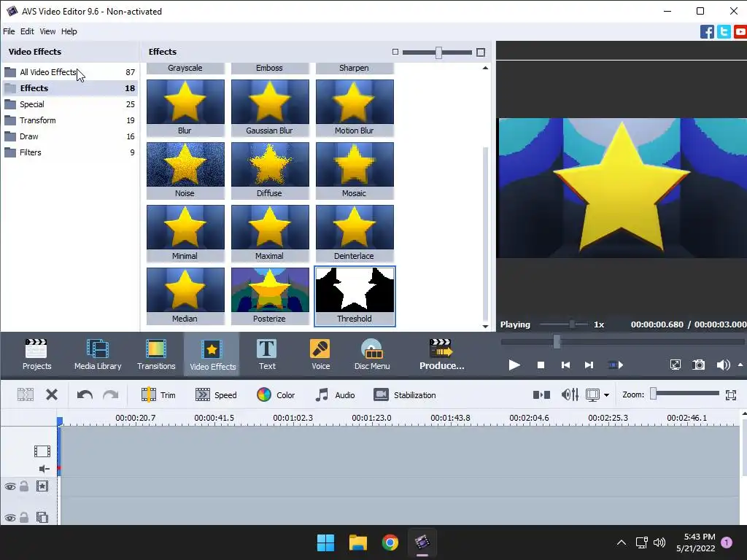Viewport: 747px width, 560px height.
Task: Open Twitter link icon
Action: pos(724,32)
